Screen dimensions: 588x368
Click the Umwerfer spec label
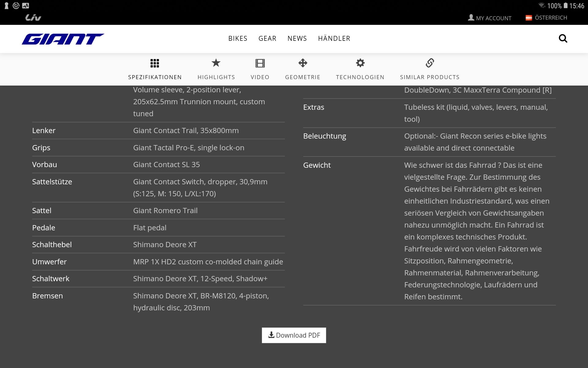49,262
